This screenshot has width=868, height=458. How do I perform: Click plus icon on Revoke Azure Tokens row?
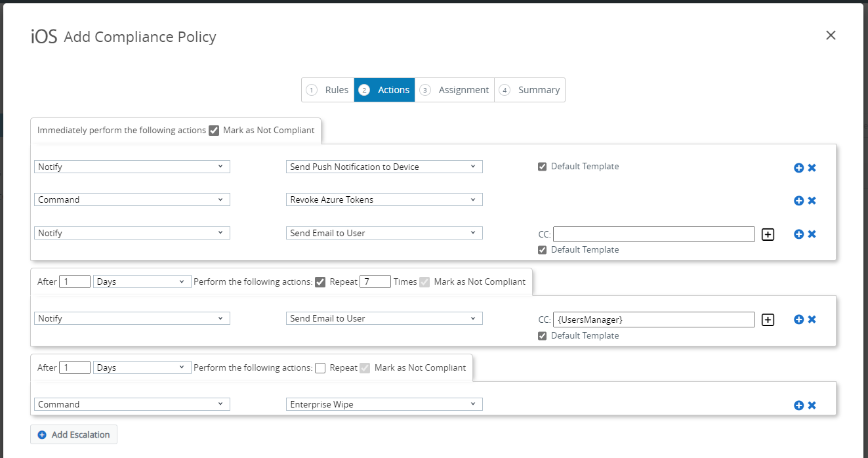point(798,201)
